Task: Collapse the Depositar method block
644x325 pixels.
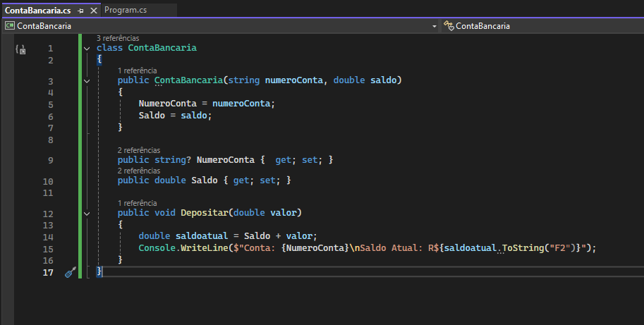Action: [86, 213]
